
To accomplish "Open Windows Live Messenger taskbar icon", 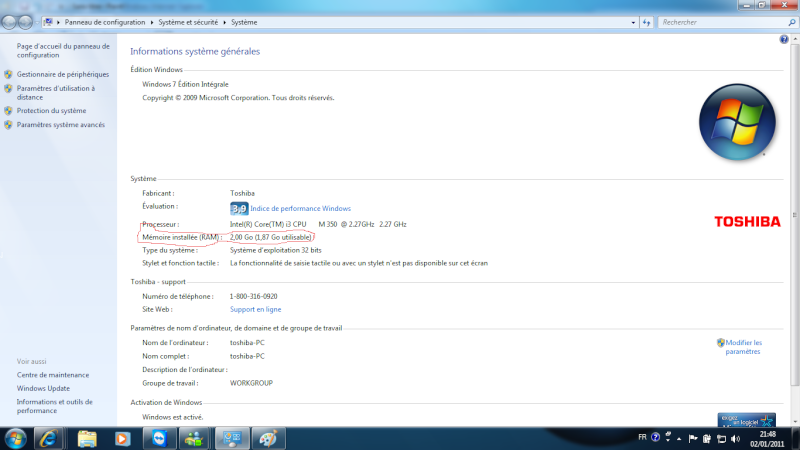I will 194,439.
